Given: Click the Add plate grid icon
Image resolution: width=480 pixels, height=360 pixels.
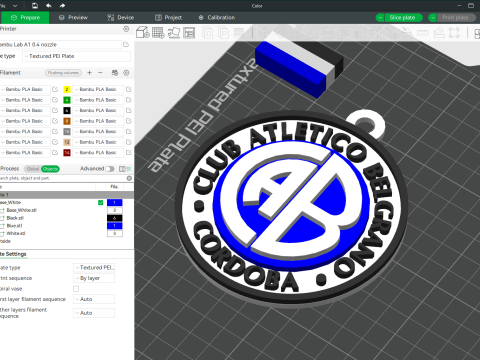Looking at the screenshot, I should (158, 32).
